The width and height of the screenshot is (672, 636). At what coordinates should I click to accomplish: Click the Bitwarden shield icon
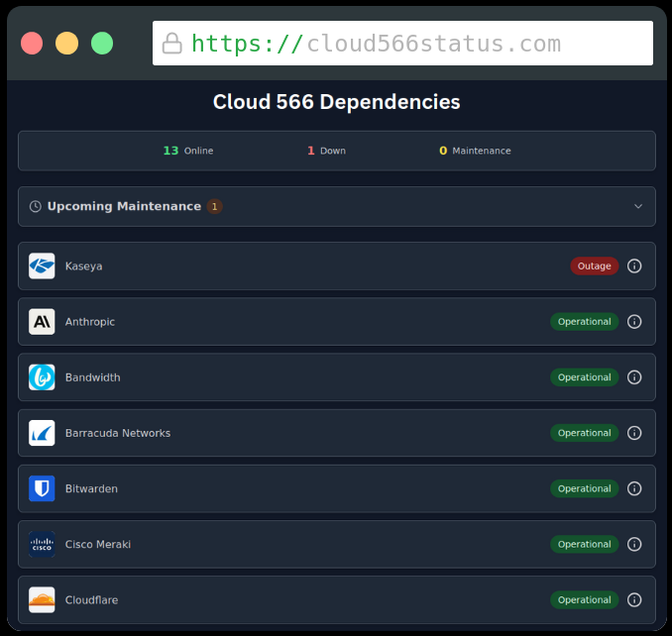click(42, 488)
